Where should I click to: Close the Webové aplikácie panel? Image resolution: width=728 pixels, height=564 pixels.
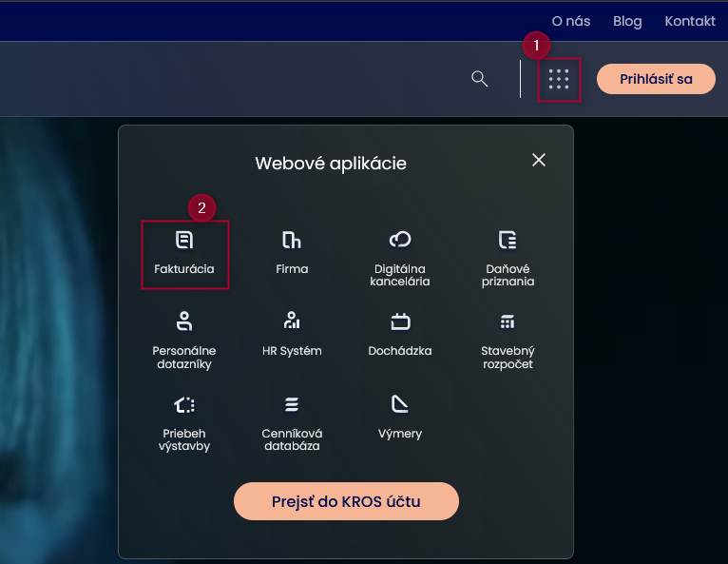pos(539,160)
